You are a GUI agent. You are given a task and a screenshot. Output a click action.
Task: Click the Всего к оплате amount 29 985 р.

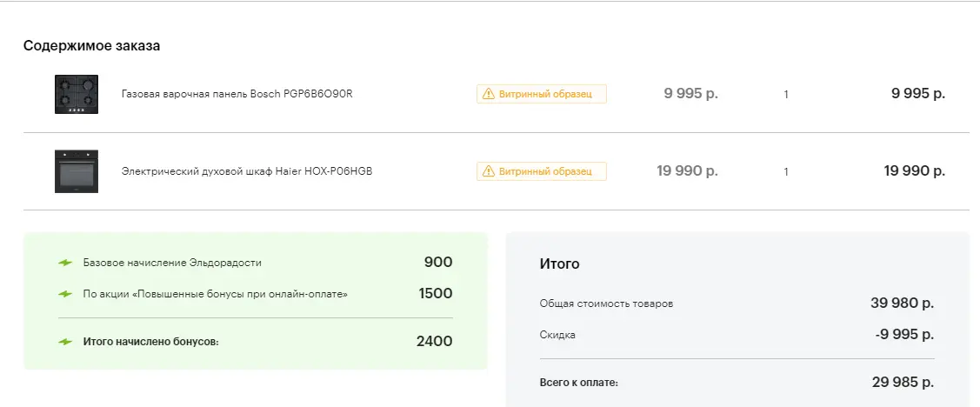[903, 382]
